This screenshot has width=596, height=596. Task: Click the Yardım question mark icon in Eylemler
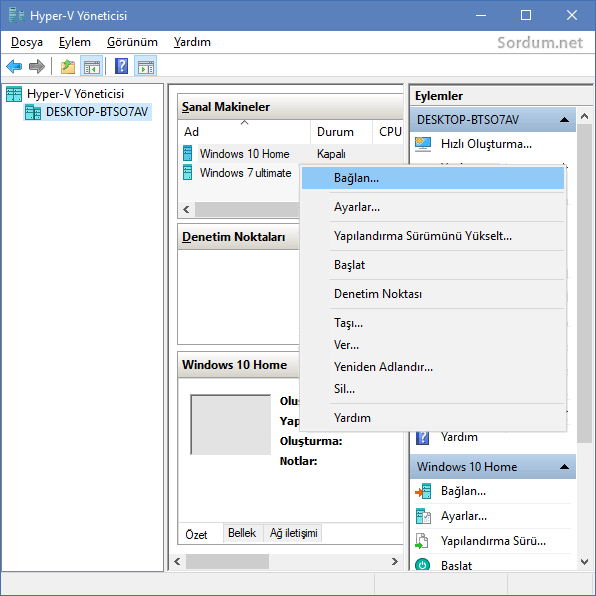pyautogui.click(x=423, y=437)
